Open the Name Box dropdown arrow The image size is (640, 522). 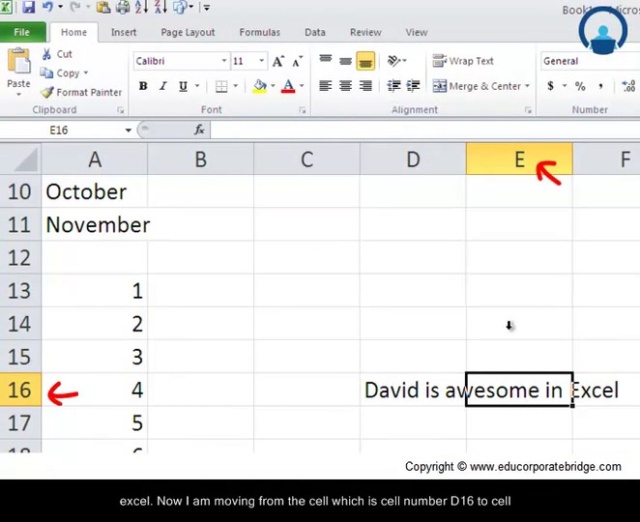(x=128, y=130)
